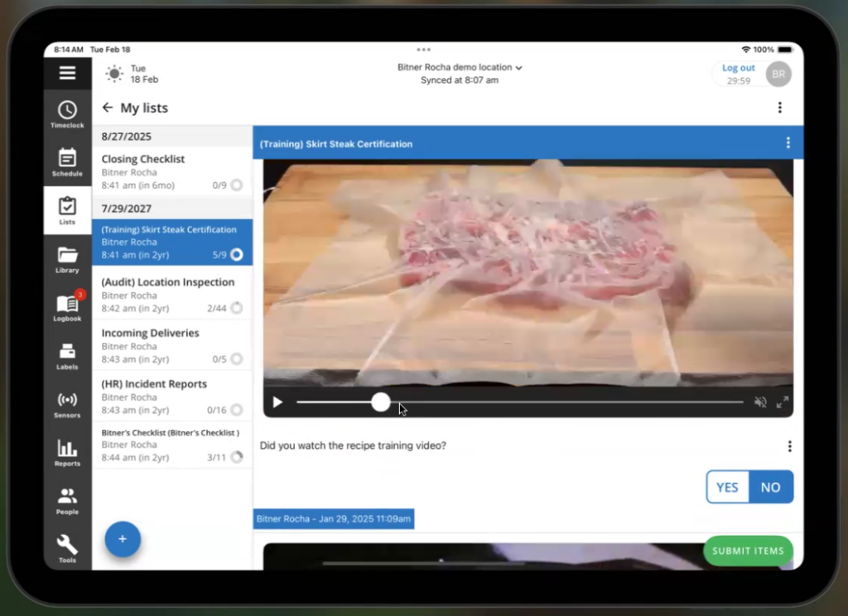Open Schedule in sidebar
This screenshot has height=616, width=848.
67,162
